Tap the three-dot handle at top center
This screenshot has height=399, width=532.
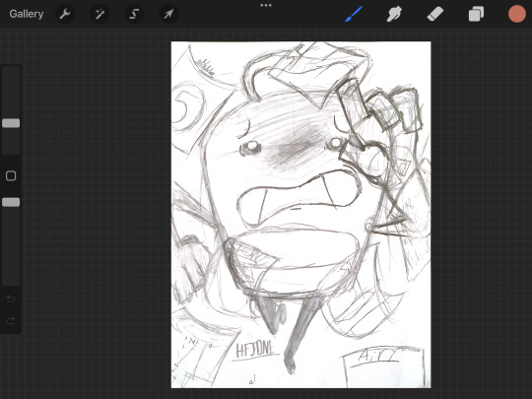pos(266,5)
